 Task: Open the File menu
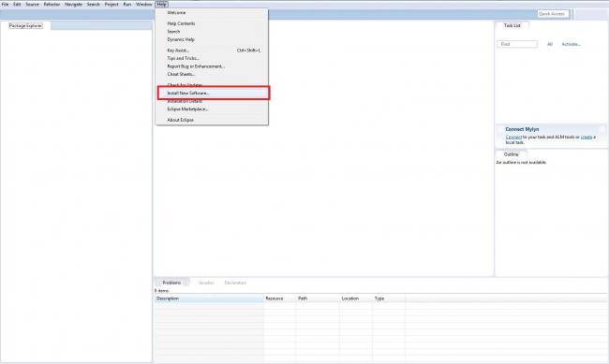click(x=5, y=5)
